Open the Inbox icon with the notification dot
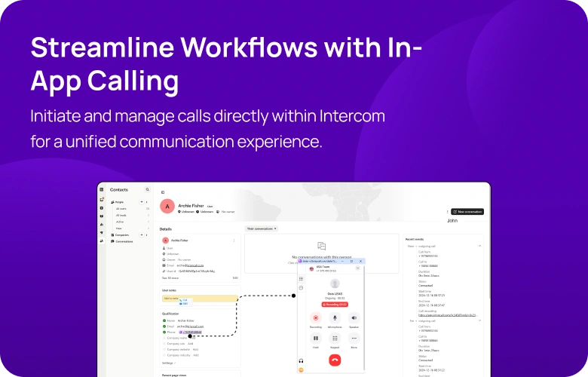 (102, 199)
